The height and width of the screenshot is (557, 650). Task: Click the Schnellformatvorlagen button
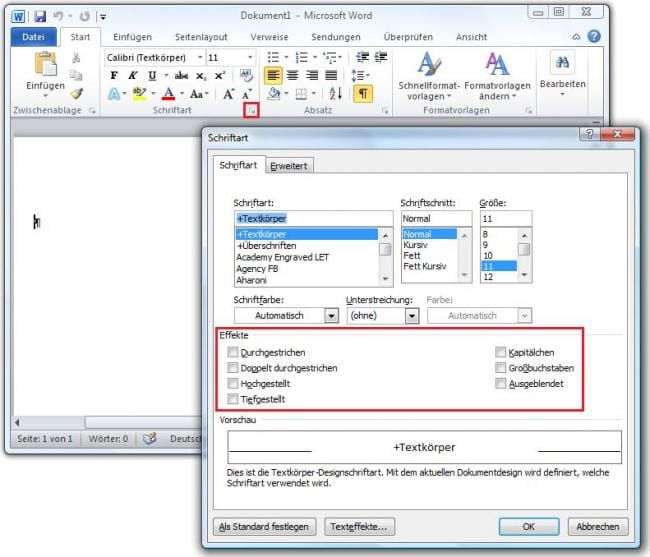tap(429, 76)
